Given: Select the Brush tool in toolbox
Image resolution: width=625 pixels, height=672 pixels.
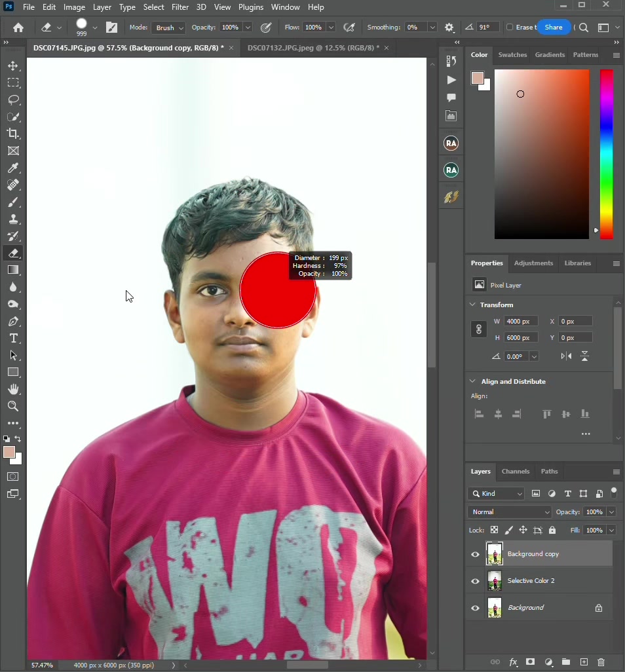Looking at the screenshot, I should pos(13,202).
